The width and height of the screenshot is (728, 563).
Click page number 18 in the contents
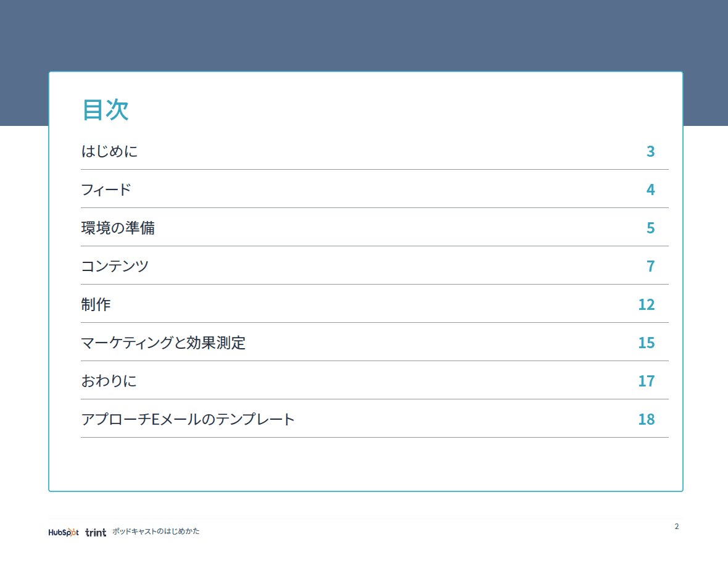[x=646, y=419]
